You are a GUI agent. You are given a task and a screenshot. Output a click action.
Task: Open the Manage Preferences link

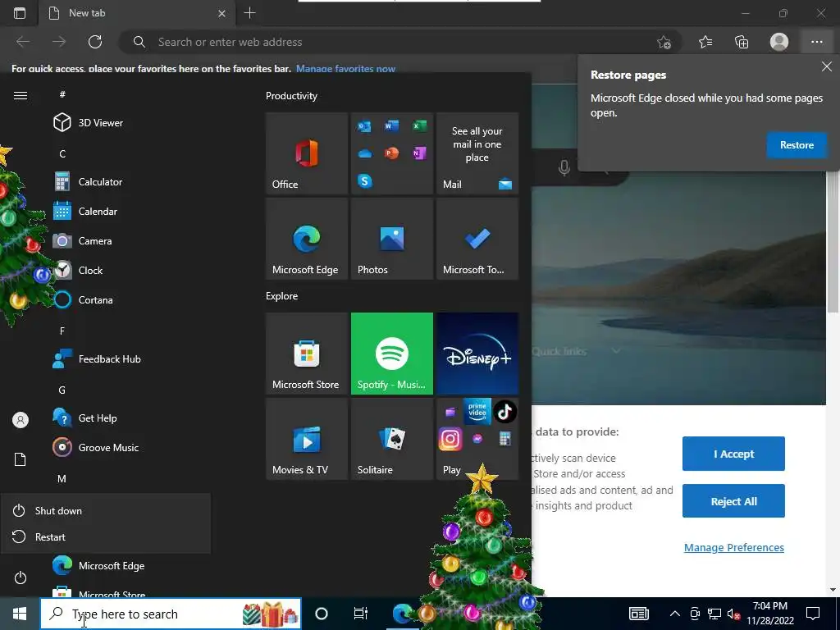click(734, 547)
